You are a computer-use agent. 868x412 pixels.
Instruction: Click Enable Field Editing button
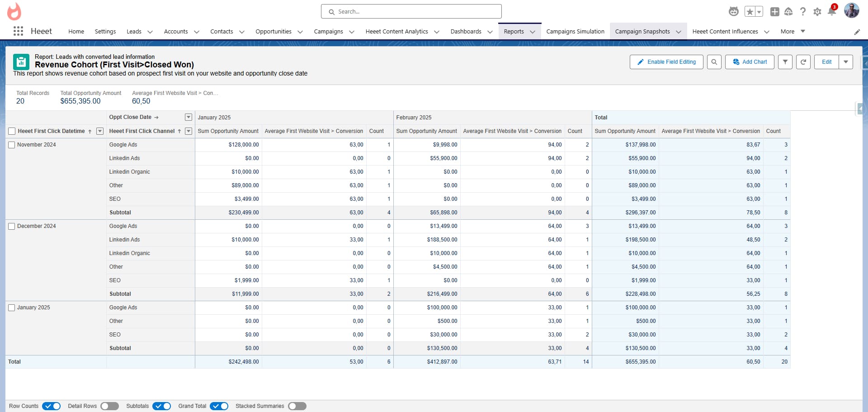tap(666, 62)
